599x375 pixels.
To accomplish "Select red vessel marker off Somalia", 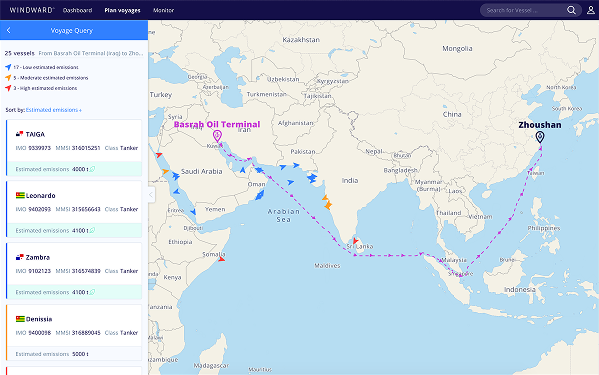I will pos(222,259).
